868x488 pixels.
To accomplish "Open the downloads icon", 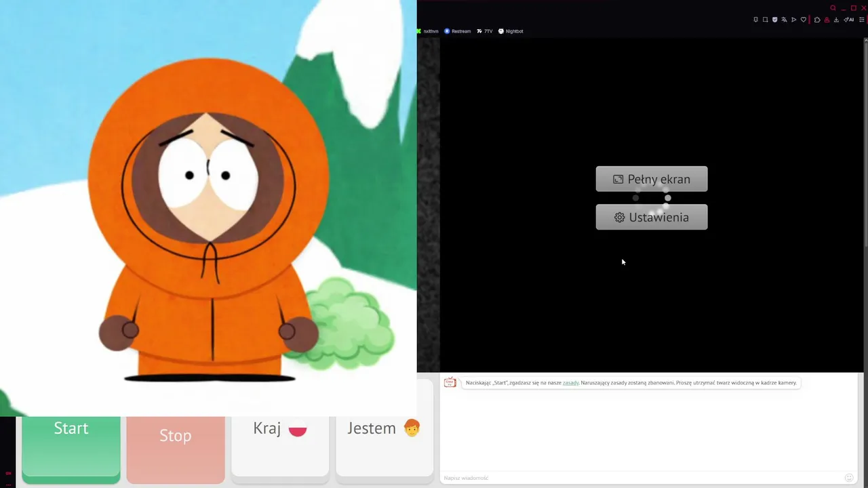I will tap(836, 20).
